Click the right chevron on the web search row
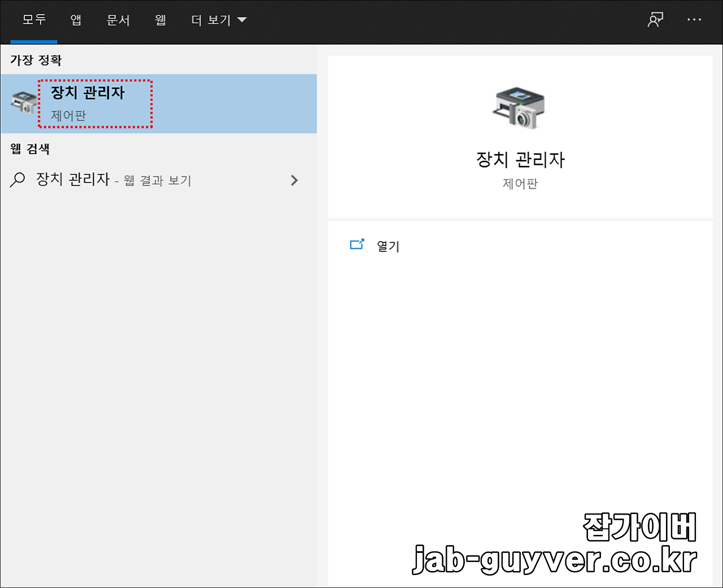Screen dimensions: 723x588 [294, 180]
